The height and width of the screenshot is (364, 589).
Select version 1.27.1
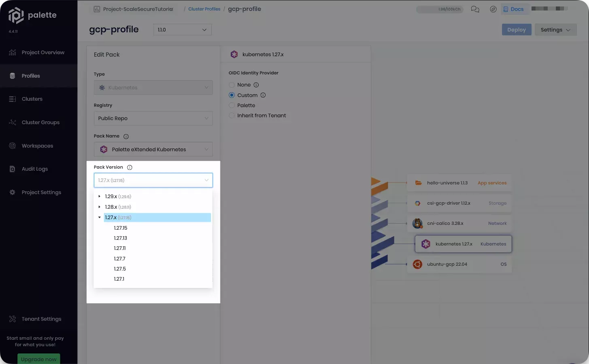[119, 279]
